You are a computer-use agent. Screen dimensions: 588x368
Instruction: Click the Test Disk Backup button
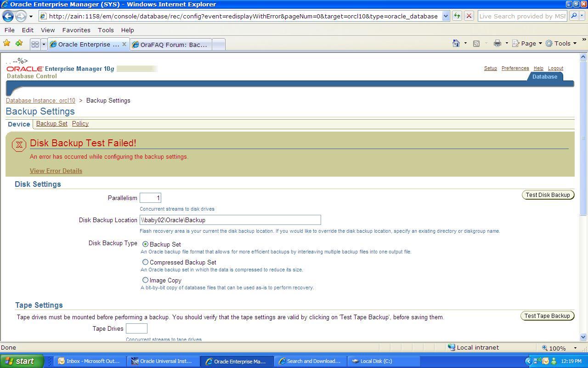(x=548, y=195)
